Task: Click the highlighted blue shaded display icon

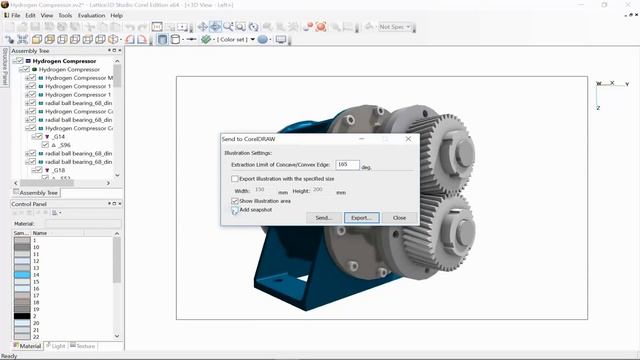Action: coord(162,40)
